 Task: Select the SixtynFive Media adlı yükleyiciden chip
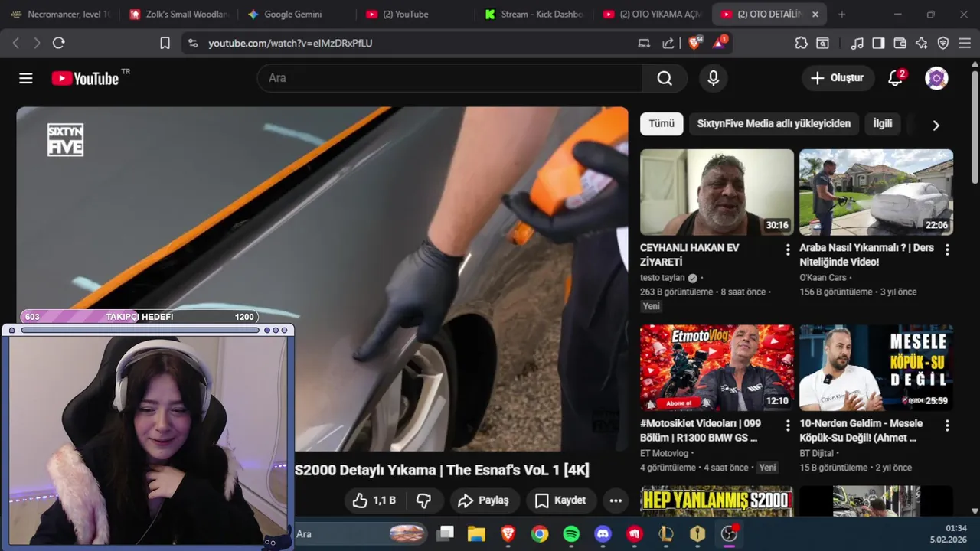click(774, 124)
